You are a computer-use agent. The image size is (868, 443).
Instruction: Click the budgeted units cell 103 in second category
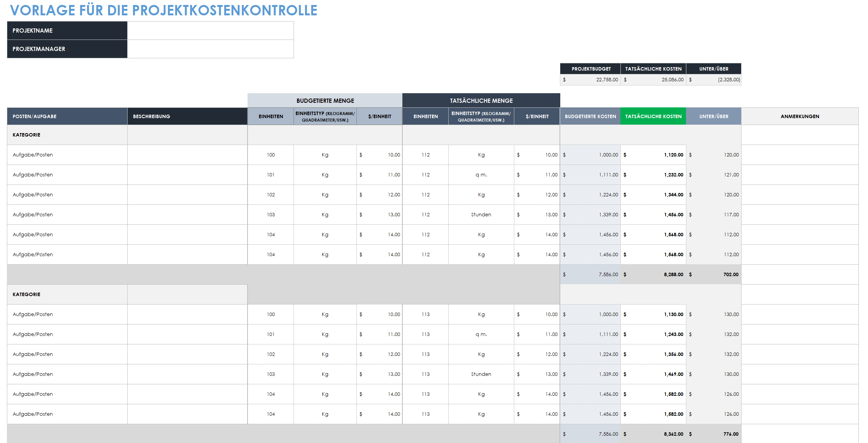pyautogui.click(x=271, y=374)
